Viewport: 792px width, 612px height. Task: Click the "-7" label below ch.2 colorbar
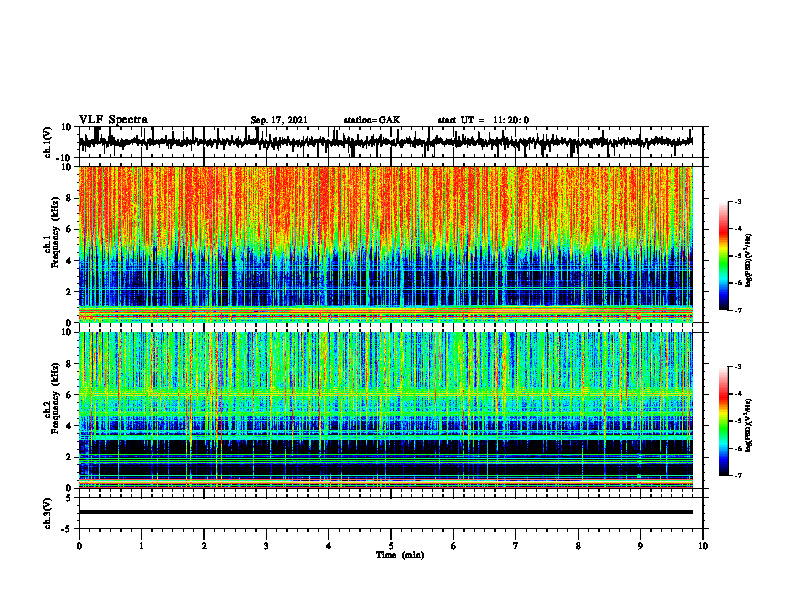click(x=738, y=475)
